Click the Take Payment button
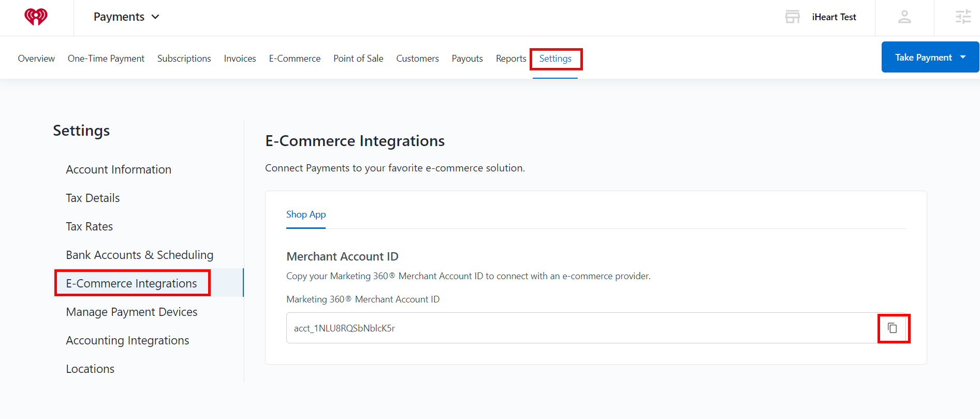 (930, 57)
